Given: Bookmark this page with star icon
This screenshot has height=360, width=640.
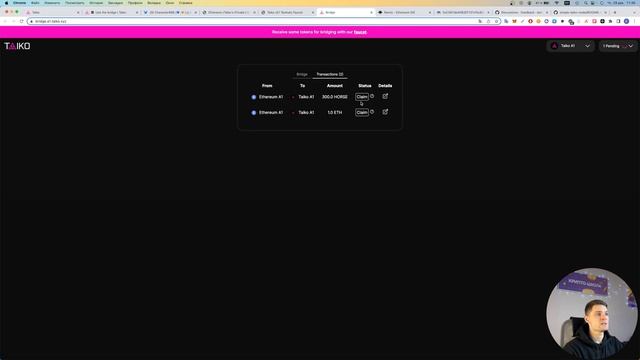Looking at the screenshot, I should pyautogui.click(x=496, y=21).
